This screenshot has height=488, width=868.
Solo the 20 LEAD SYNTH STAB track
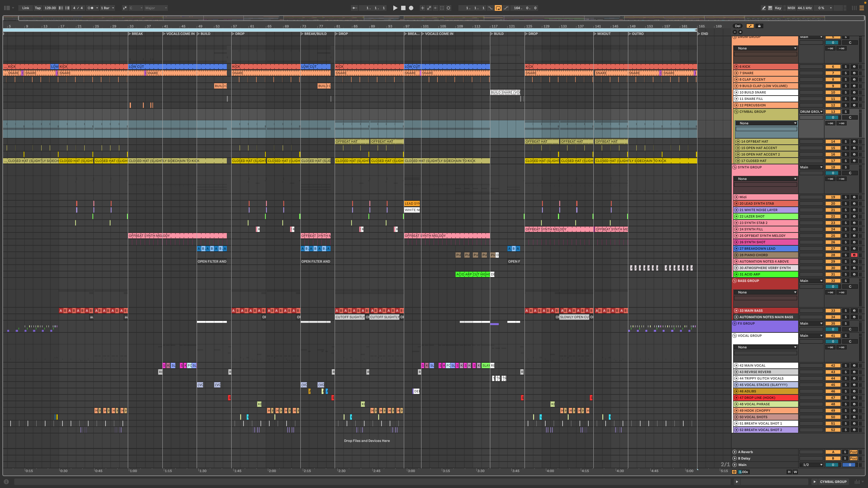coord(846,204)
